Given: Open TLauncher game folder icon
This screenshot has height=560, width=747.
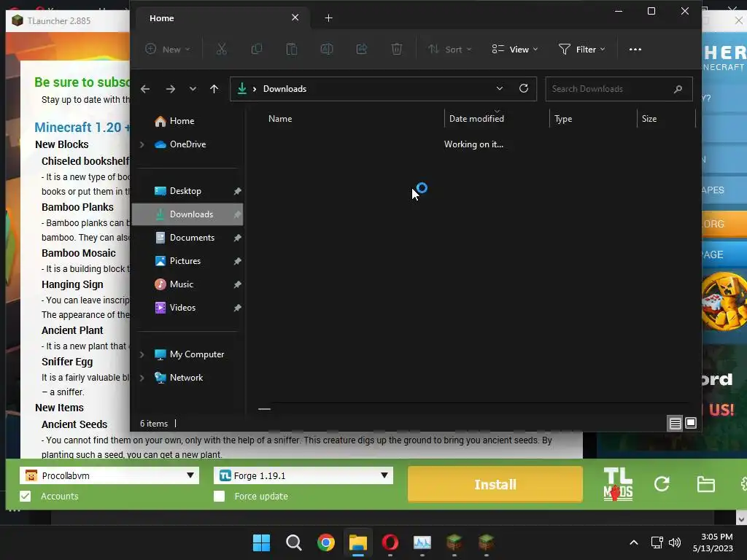Looking at the screenshot, I should tap(705, 484).
